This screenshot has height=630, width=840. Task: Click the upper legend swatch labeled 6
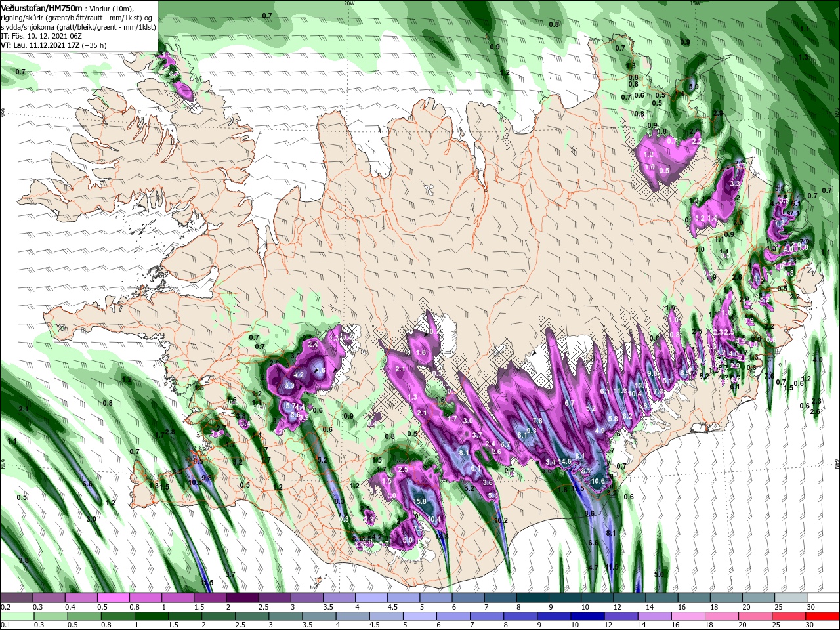coord(468,597)
